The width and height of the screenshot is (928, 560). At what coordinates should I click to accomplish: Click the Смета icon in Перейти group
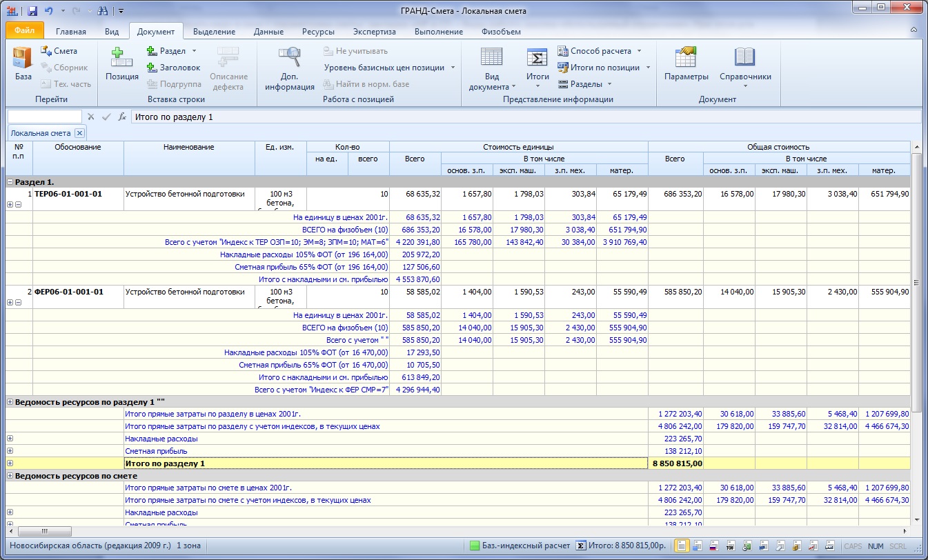[x=59, y=51]
